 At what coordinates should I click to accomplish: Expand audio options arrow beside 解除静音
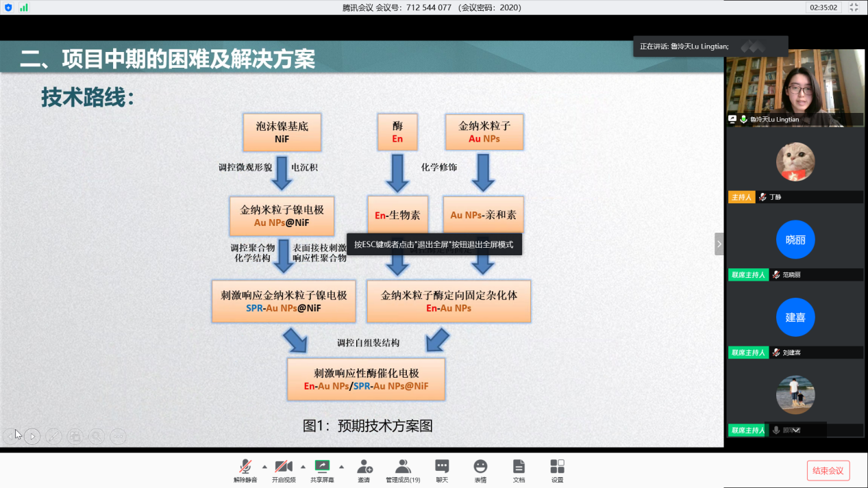coord(264,467)
